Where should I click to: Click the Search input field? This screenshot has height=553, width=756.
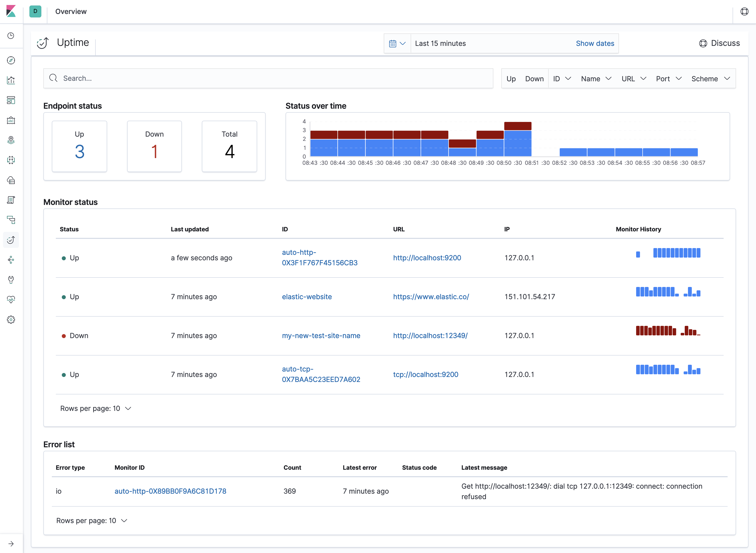tap(268, 78)
